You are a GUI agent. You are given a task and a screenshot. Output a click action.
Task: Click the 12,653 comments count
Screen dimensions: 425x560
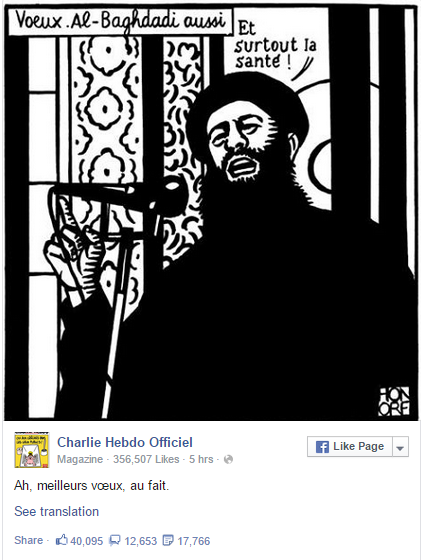(140, 541)
